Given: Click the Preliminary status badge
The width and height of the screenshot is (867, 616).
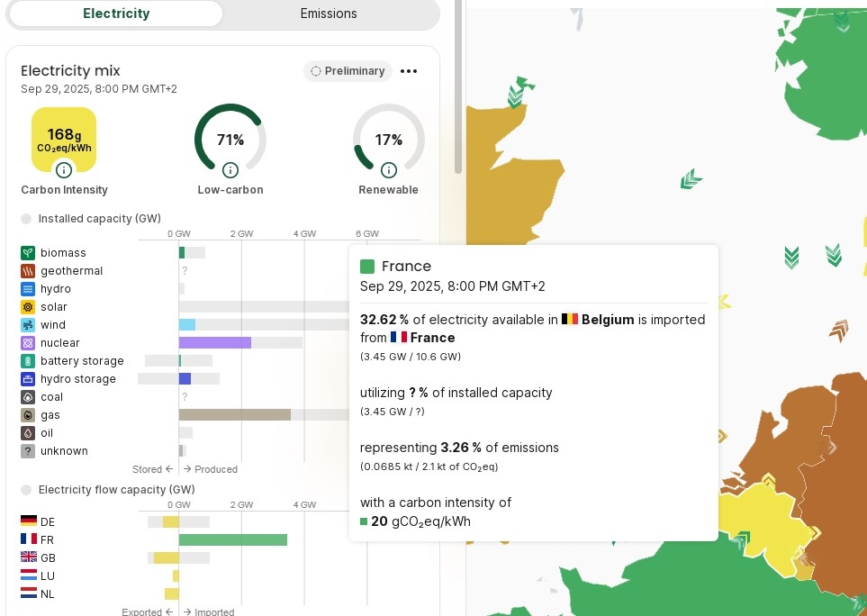Looking at the screenshot, I should 348,71.
